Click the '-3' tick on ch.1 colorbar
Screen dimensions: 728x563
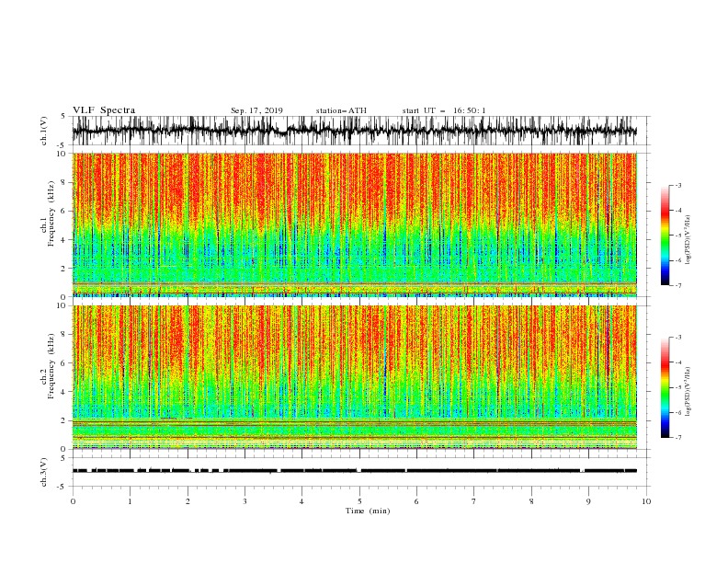[x=677, y=185]
